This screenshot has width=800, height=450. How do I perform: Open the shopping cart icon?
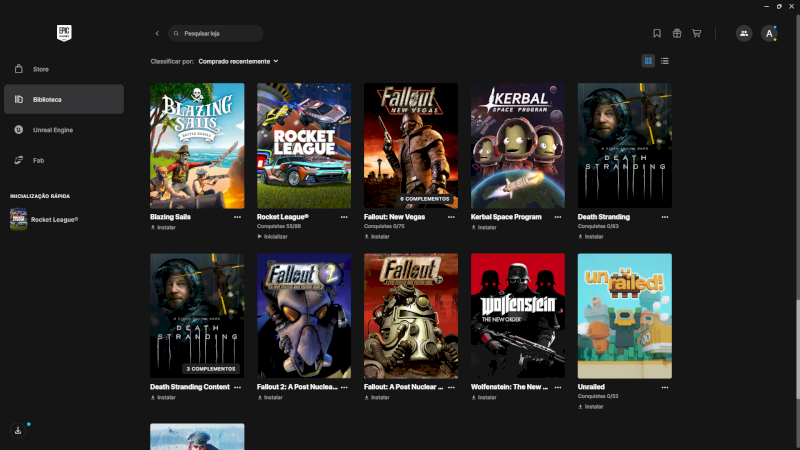click(696, 33)
